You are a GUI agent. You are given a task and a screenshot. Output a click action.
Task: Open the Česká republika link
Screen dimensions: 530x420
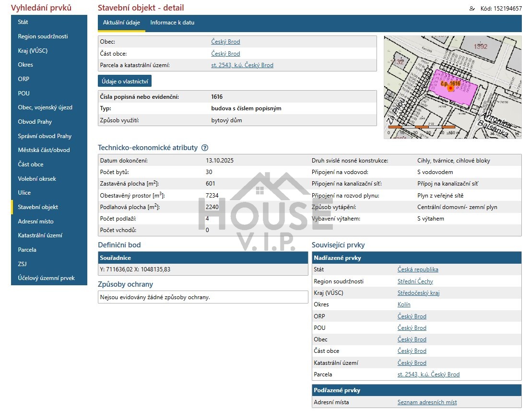[x=418, y=269]
